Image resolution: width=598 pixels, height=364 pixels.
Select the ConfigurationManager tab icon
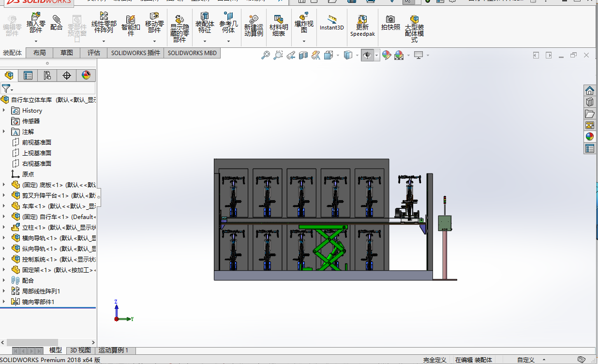coord(47,75)
